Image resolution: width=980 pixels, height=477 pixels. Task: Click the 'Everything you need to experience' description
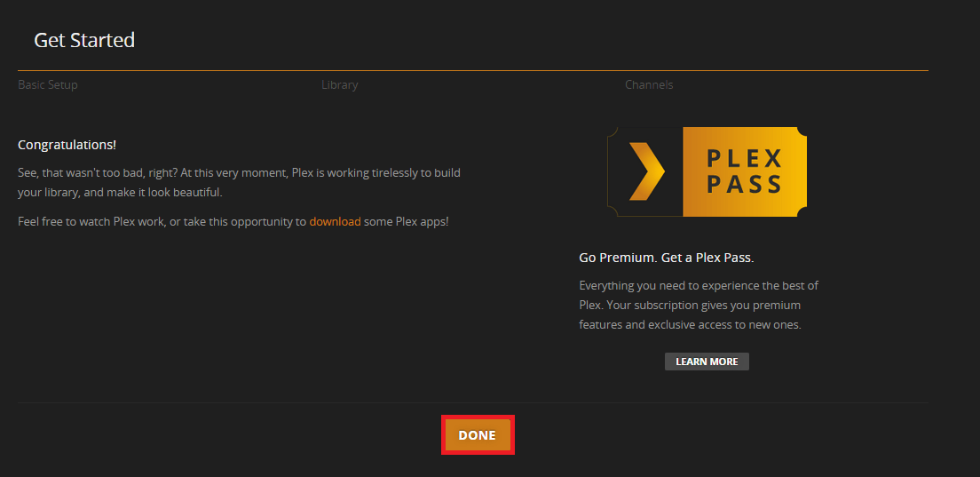[699, 285]
